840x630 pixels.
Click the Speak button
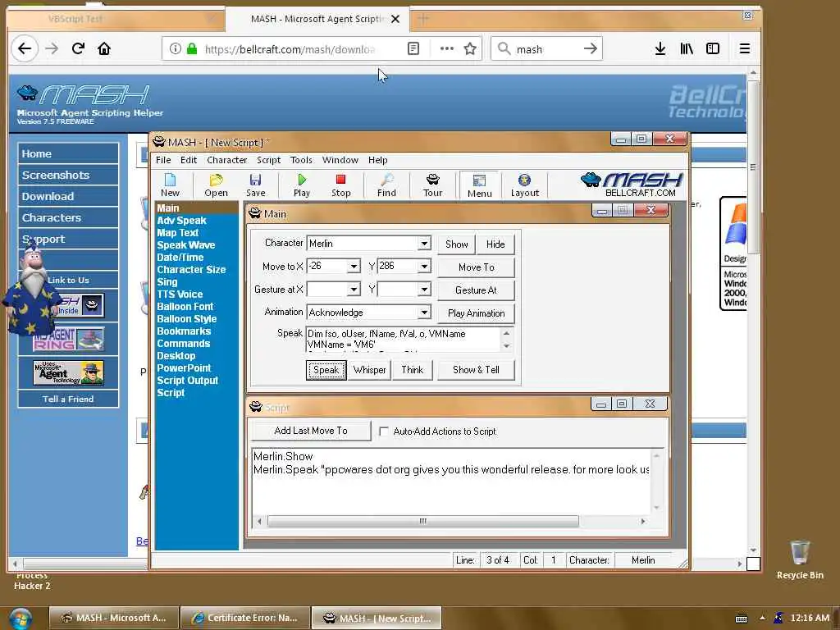click(326, 370)
